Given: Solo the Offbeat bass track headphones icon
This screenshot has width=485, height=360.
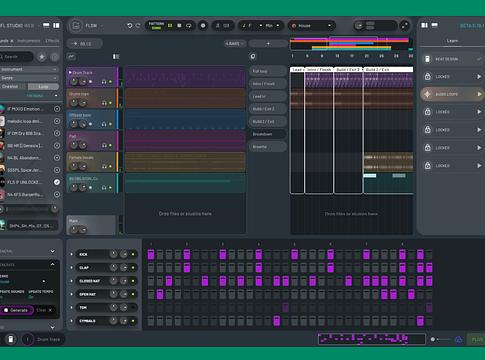Looking at the screenshot, I should pos(104,124).
